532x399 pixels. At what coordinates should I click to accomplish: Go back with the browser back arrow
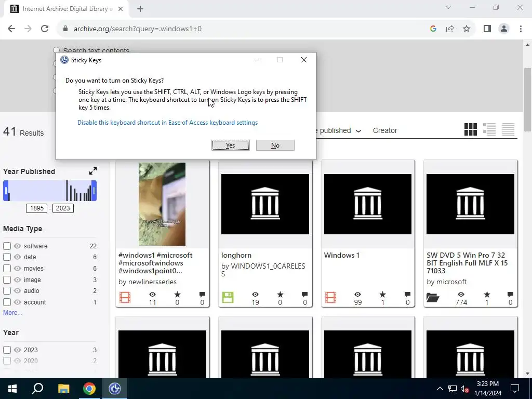pyautogui.click(x=11, y=29)
